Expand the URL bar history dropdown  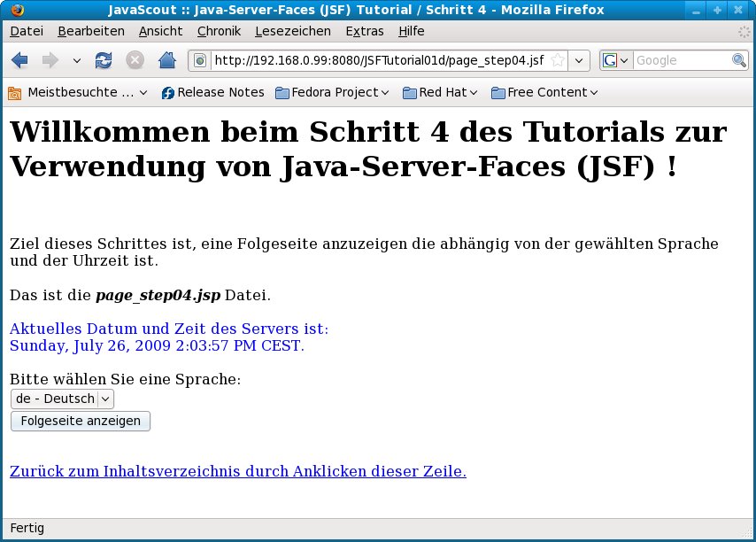579,60
